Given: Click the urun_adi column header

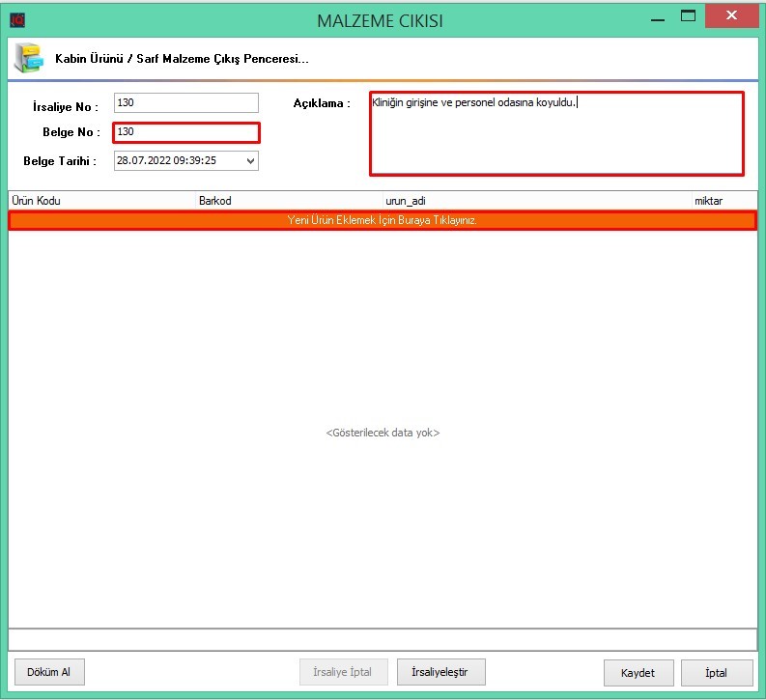Looking at the screenshot, I should tap(406, 201).
